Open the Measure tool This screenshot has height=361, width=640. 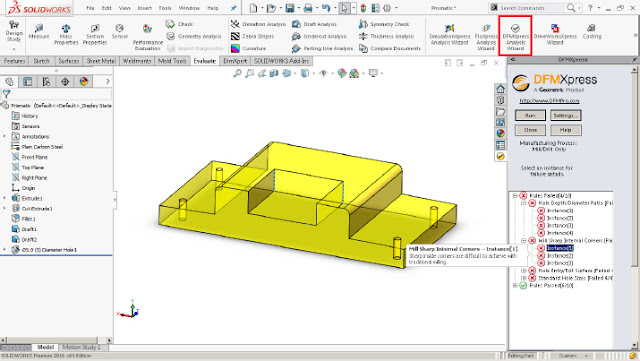pos(39,31)
